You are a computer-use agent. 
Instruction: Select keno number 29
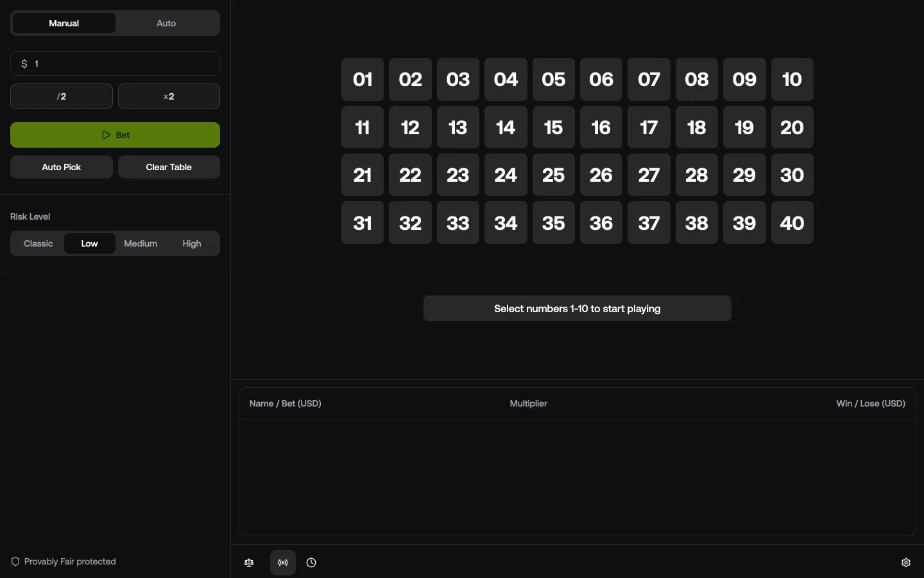tap(744, 175)
